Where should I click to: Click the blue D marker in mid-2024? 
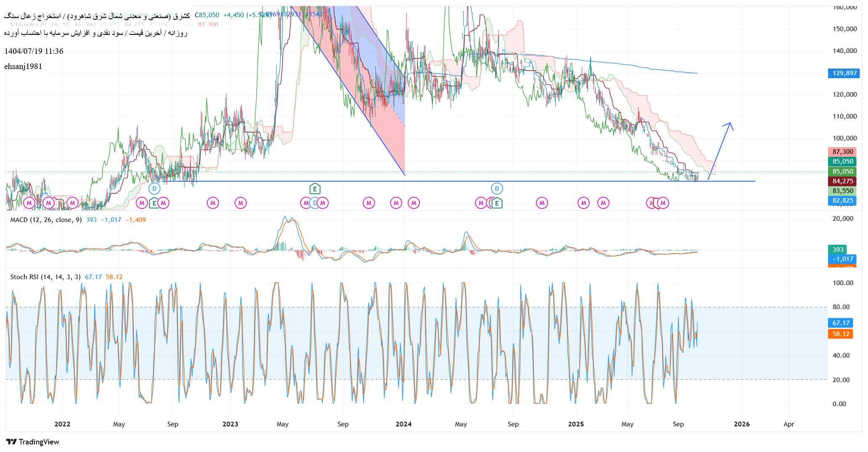click(497, 189)
